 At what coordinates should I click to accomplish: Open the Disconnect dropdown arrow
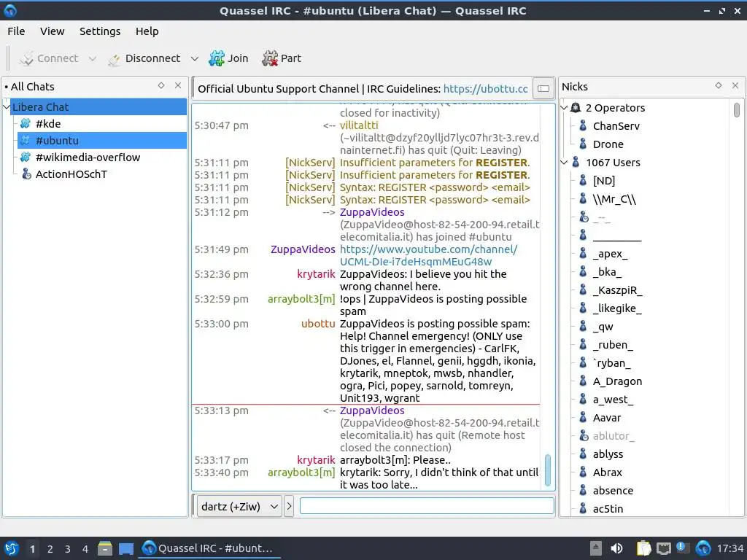tap(194, 58)
